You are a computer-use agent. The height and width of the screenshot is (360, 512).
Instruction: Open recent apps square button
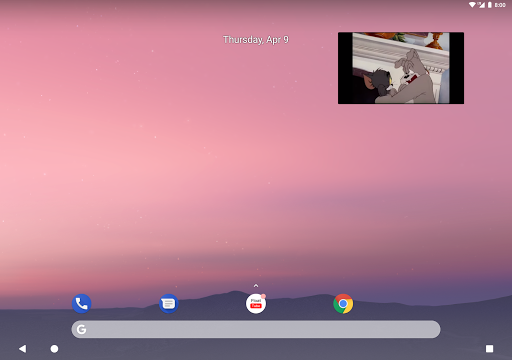point(489,349)
